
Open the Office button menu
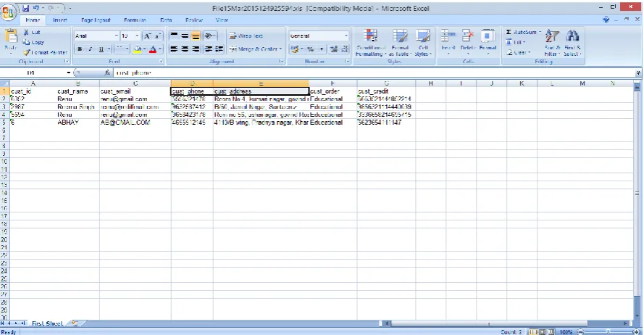[8, 12]
